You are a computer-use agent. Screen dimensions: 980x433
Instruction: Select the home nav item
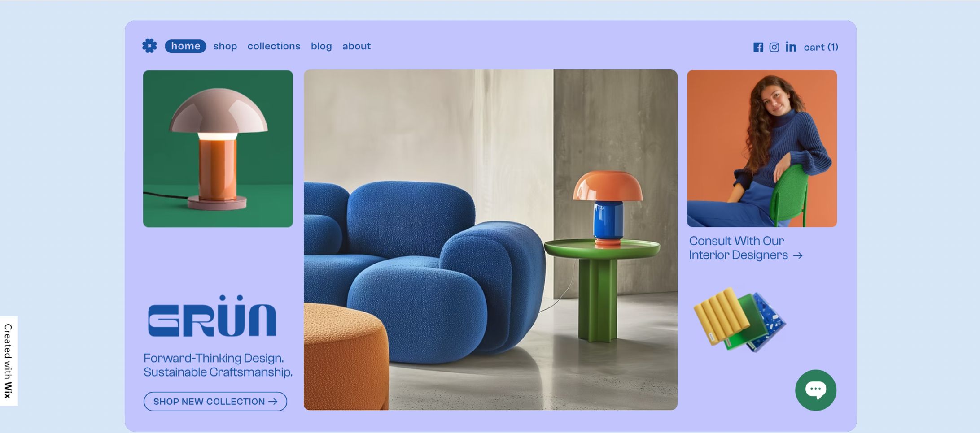pos(185,46)
